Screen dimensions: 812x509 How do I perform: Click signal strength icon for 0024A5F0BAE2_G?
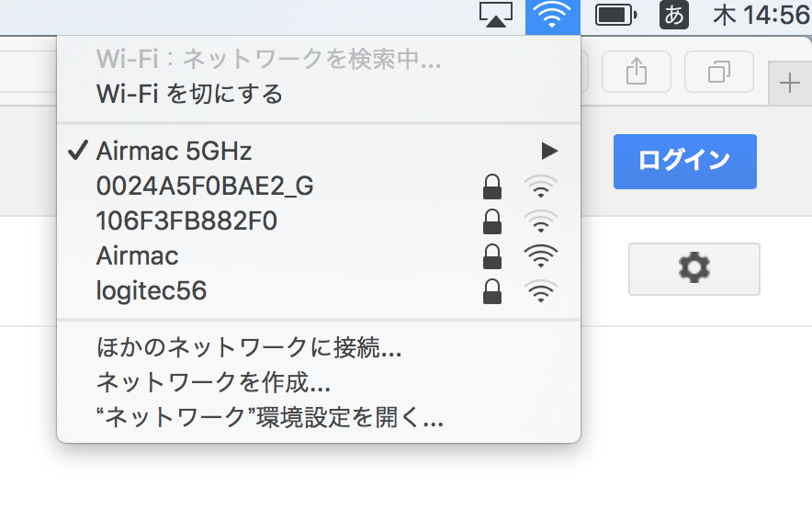[541, 187]
